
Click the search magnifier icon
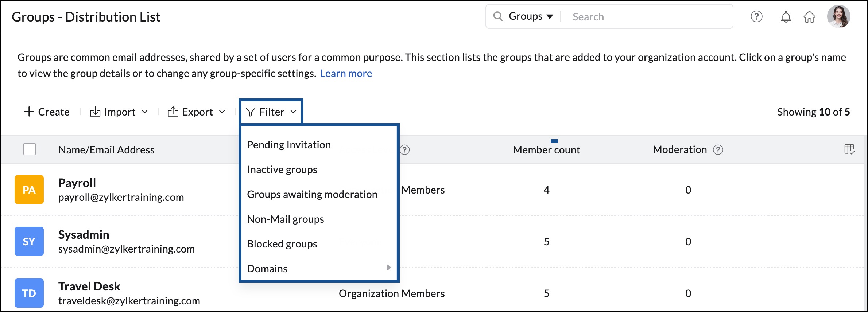pos(498,16)
